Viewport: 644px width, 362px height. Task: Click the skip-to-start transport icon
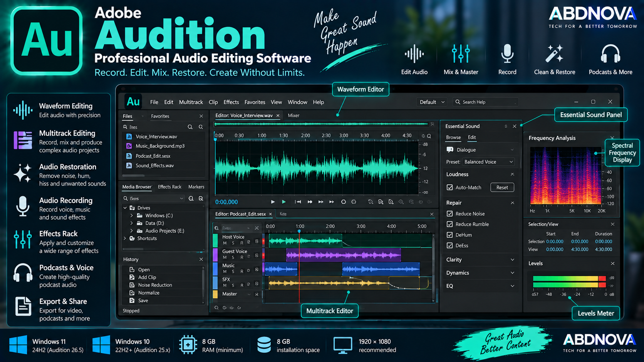tap(298, 202)
